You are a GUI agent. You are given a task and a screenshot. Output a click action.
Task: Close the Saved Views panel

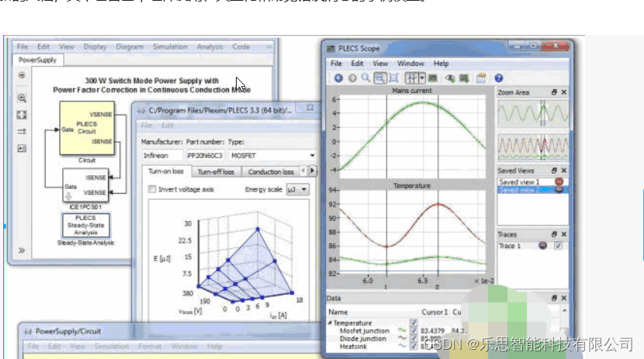(x=564, y=171)
